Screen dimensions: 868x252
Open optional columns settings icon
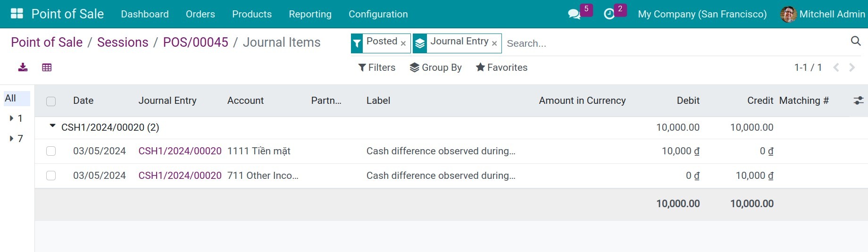point(859,101)
